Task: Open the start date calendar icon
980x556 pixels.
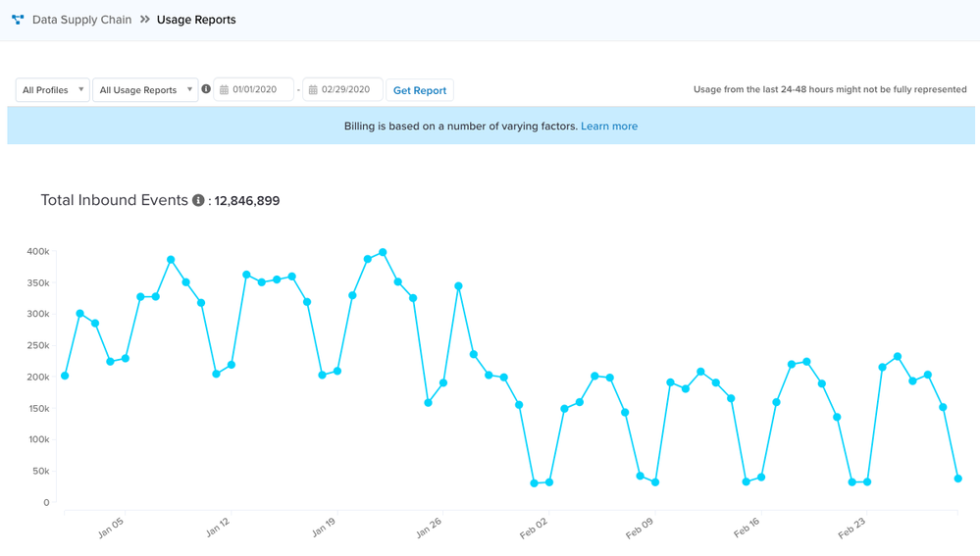Action: [x=224, y=90]
